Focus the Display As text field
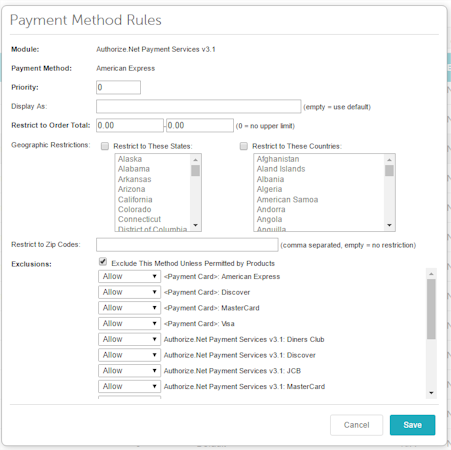This screenshot has height=450, width=451. (x=199, y=106)
